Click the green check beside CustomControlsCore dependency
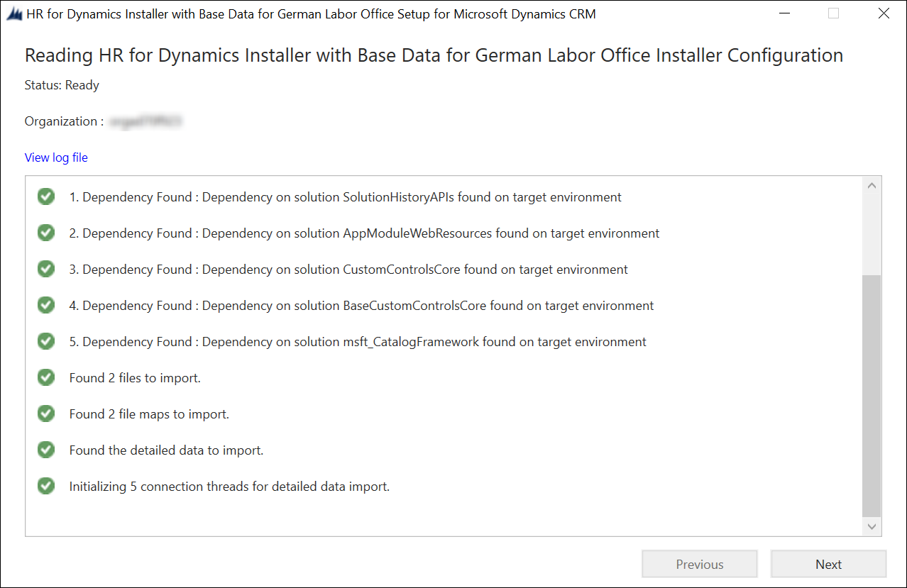 pos(46,269)
